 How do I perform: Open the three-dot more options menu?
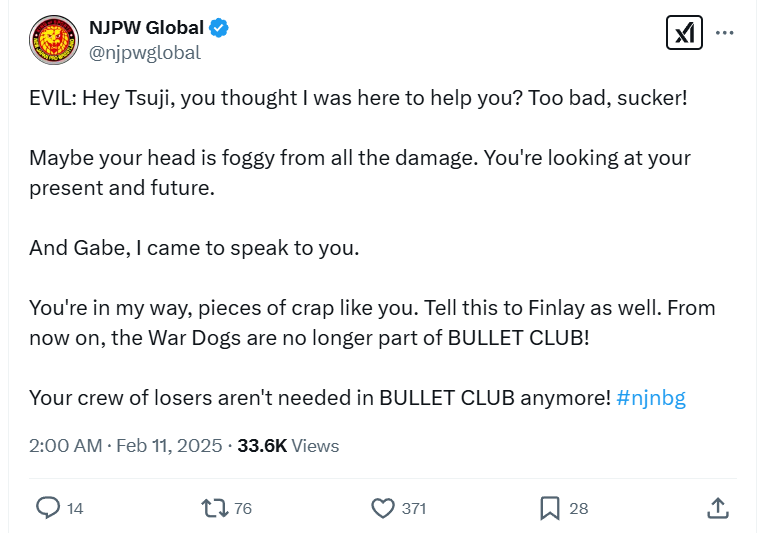click(725, 33)
